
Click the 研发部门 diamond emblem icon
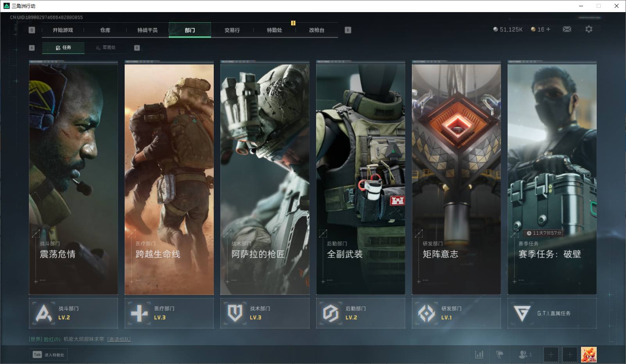click(426, 313)
